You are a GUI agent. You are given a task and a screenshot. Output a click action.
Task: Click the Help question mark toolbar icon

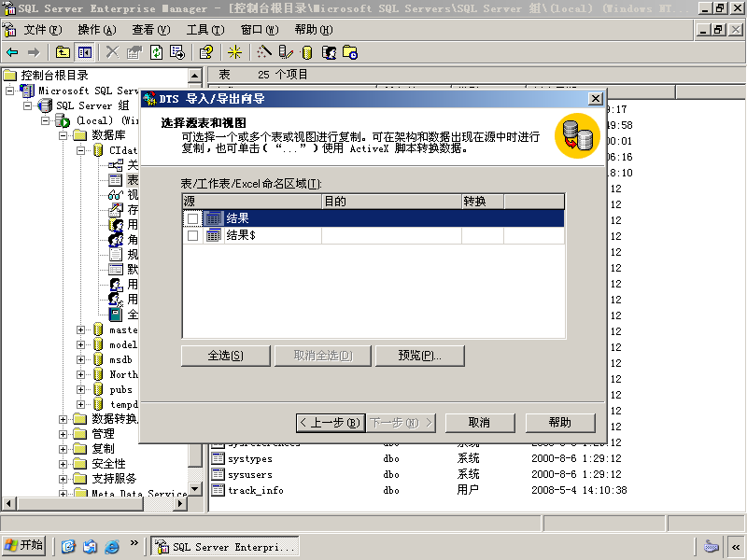coord(206,52)
